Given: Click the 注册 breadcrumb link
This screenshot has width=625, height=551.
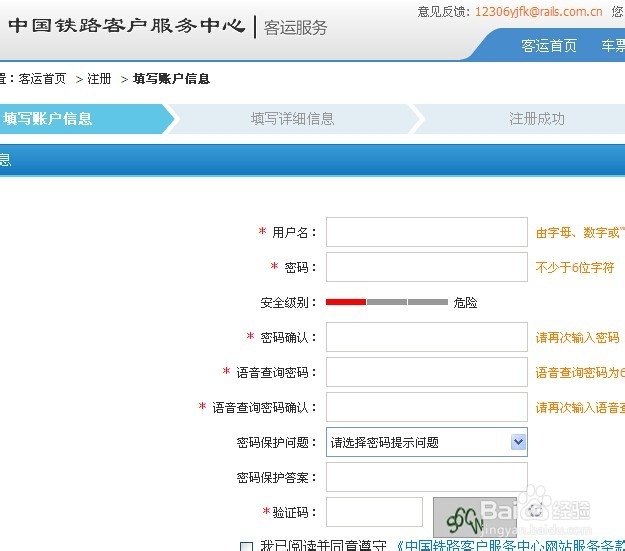Looking at the screenshot, I should 99,78.
